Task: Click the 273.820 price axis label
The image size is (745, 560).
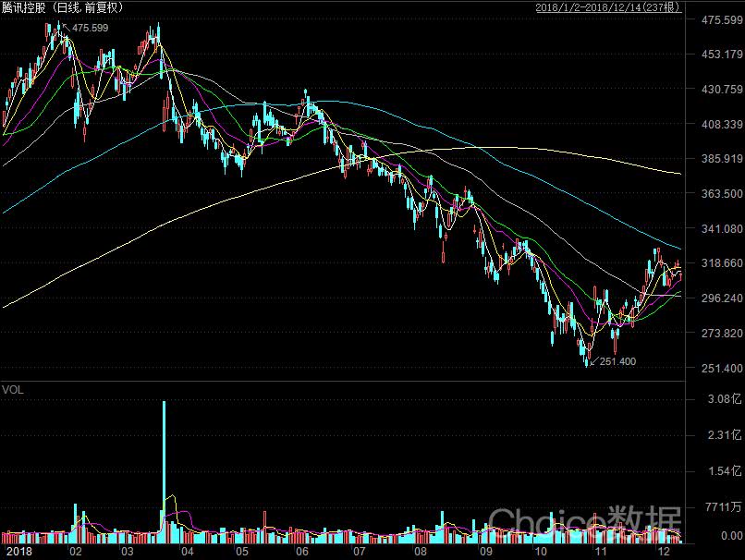Action: point(722,333)
